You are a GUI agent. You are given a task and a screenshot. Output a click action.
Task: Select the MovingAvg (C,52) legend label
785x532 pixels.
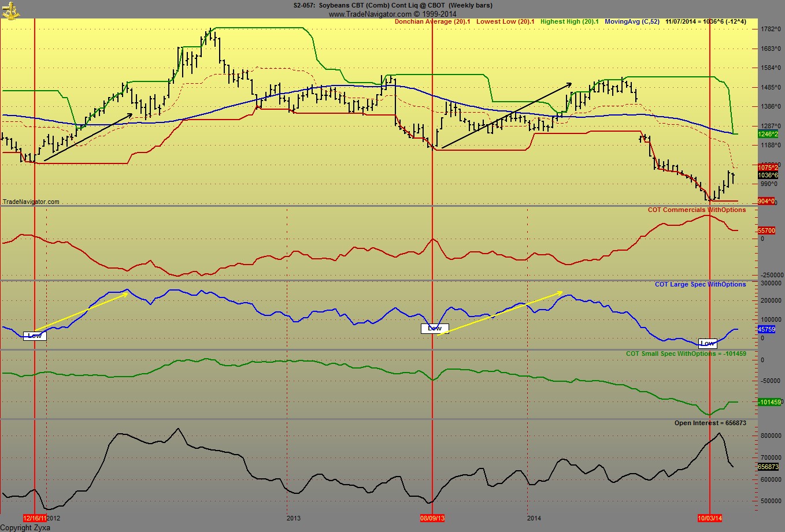[632, 22]
